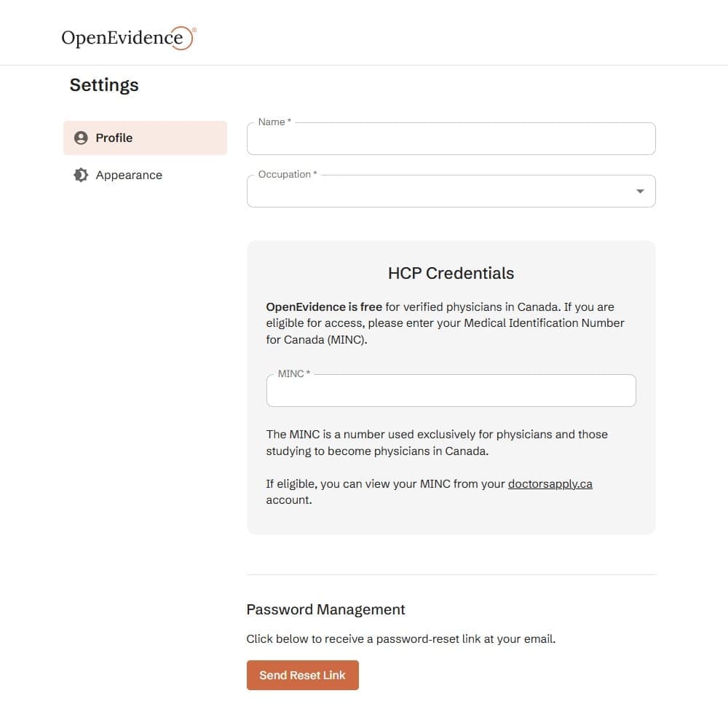Click the Occupation text field
Image resolution: width=728 pixels, height=728 pixels.
point(437,191)
